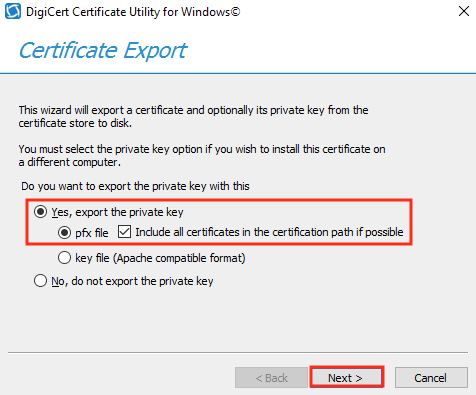Click the greyed-out < Back button
The image size is (476, 395).
coord(271,378)
